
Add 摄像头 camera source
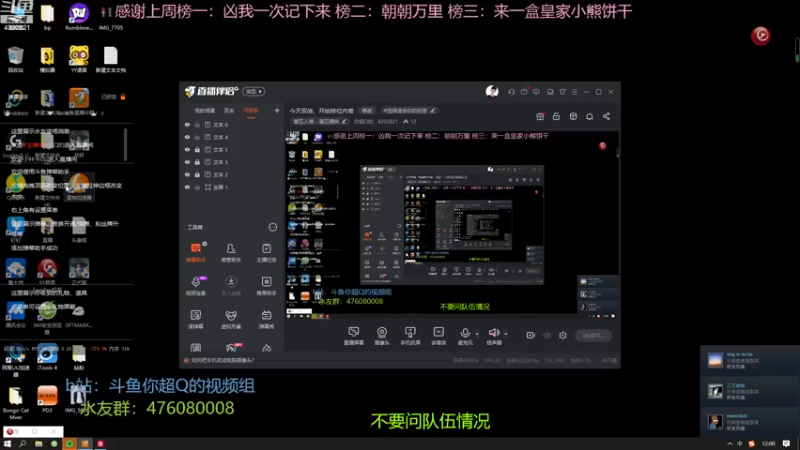click(382, 336)
